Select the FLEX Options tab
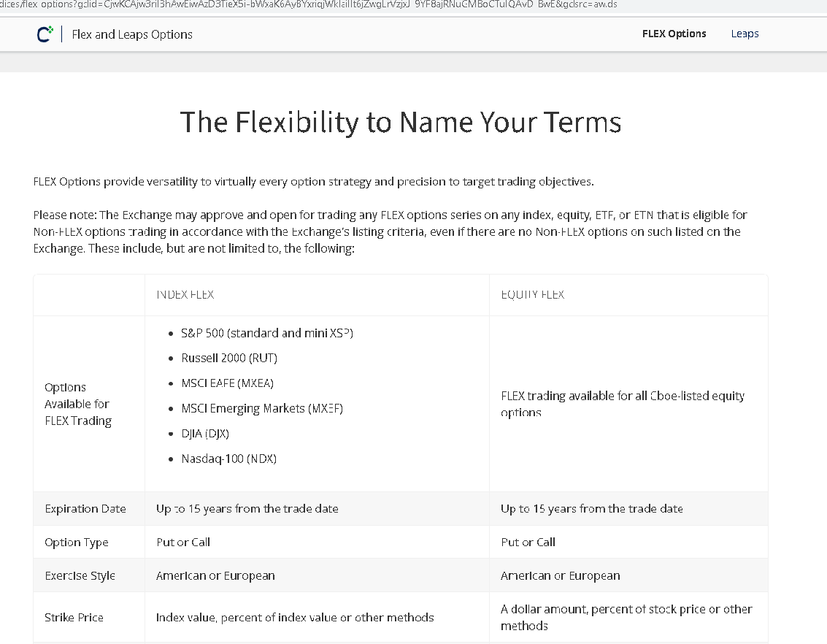Image resolution: width=827 pixels, height=644 pixels. [x=674, y=34]
